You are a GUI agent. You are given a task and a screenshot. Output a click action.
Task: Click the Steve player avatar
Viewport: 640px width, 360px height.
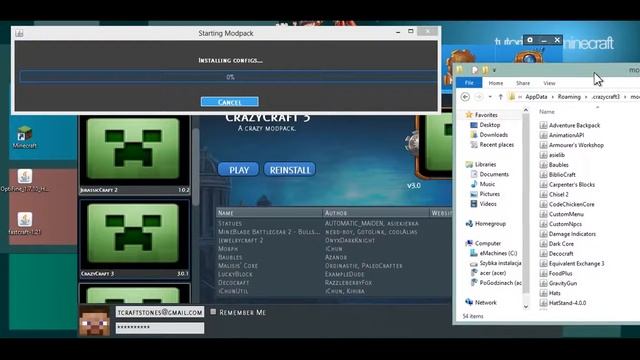click(94, 321)
